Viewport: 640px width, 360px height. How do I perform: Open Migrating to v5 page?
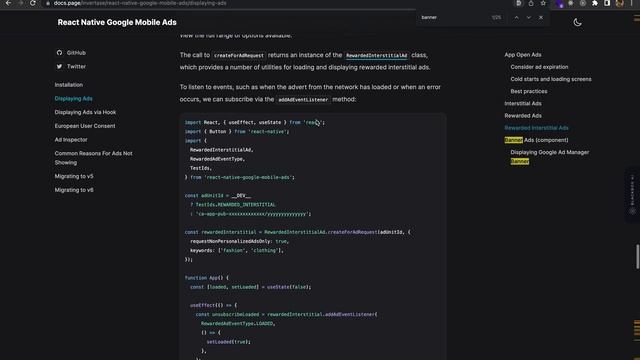(74, 176)
